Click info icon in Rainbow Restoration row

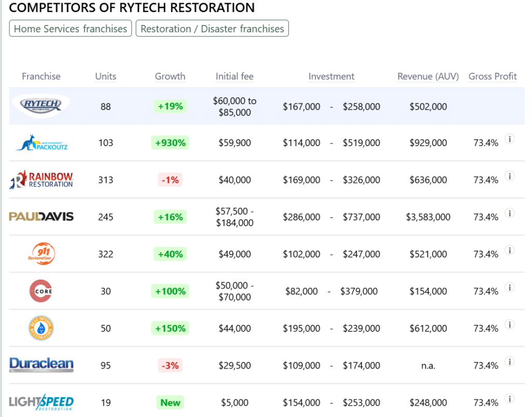509,176
